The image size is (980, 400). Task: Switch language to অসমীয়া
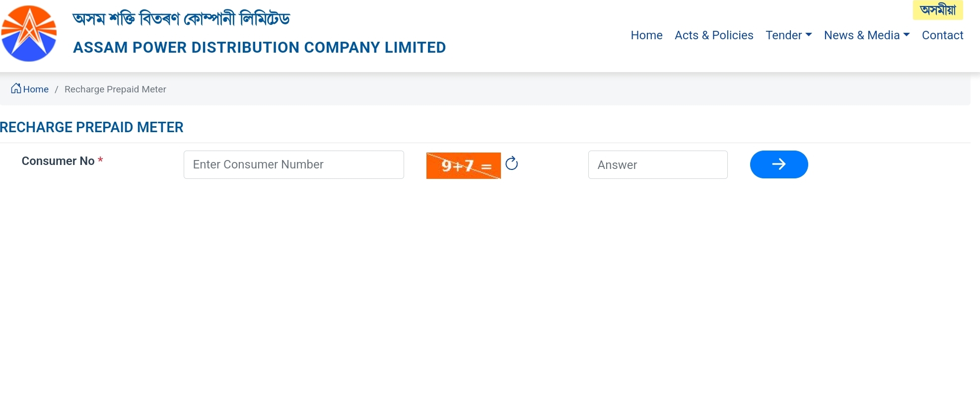(x=937, y=10)
